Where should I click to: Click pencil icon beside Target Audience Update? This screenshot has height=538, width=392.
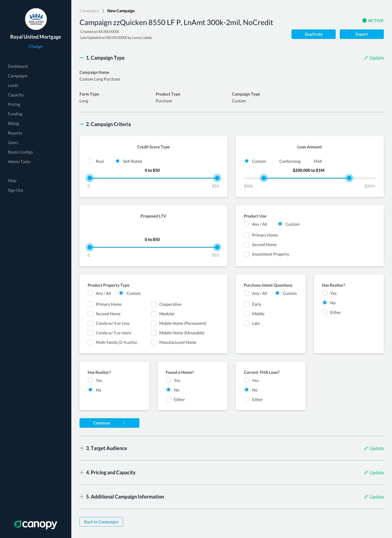366,448
